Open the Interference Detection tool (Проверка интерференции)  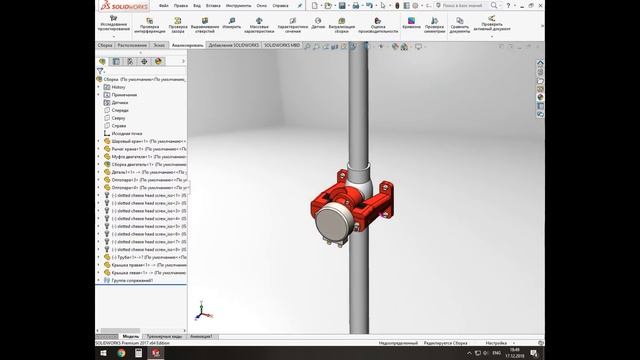[x=149, y=24]
